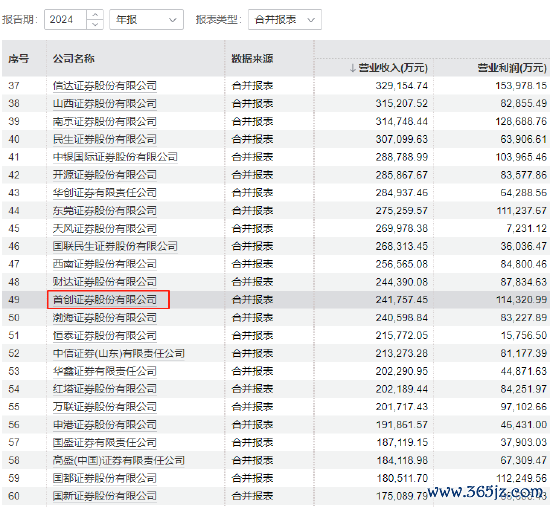Select 合并报表 source cell in row 44
The image size is (550, 507).
[252, 211]
